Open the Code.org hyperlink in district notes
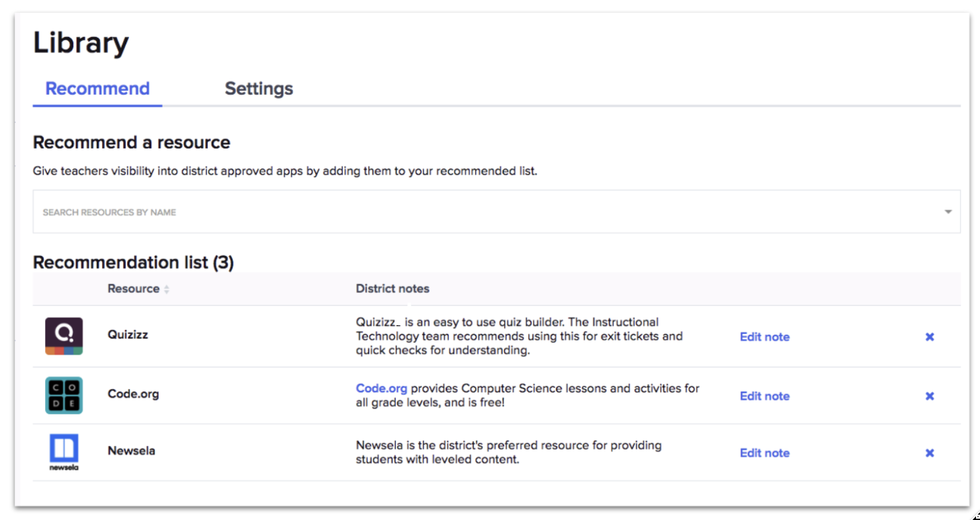This screenshot has height=520, width=980. (x=381, y=388)
